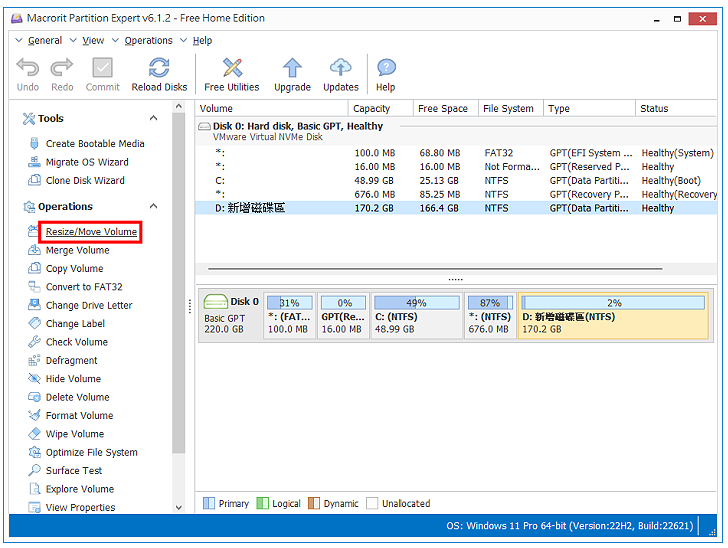The width and height of the screenshot is (728, 548).
Task: Click the Merge Volume icon
Action: [34, 250]
